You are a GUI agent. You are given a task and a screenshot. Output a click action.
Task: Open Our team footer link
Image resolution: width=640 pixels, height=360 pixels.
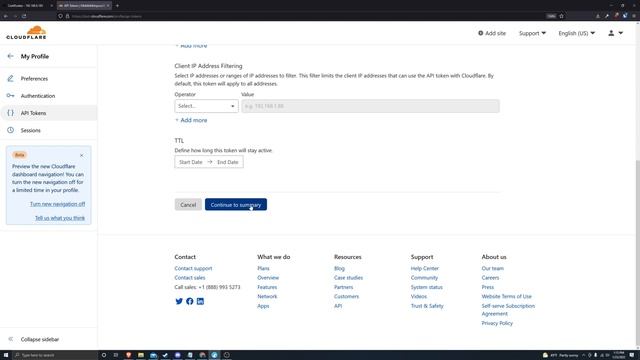tap(493, 268)
